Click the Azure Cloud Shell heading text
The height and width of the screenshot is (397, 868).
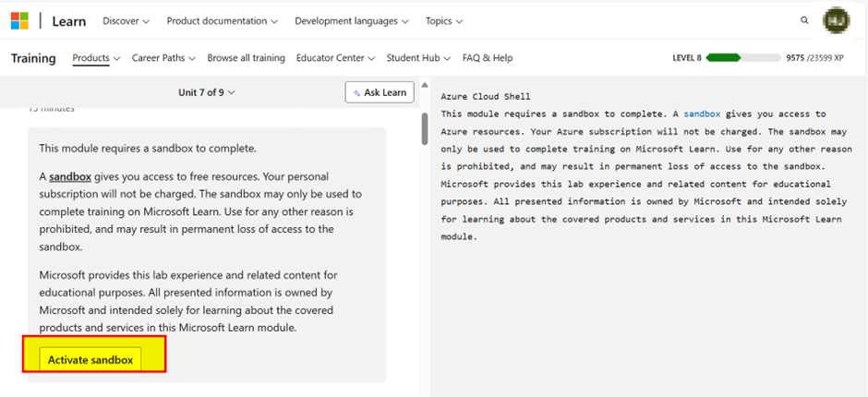(x=486, y=96)
